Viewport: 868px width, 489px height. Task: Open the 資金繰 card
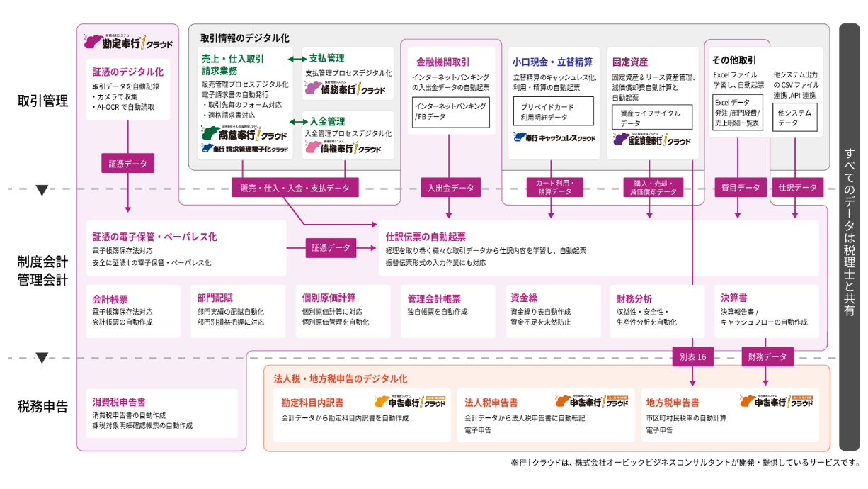coord(552,310)
